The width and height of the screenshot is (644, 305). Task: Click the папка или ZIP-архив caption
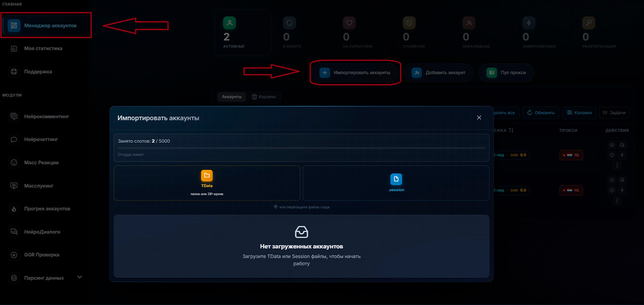click(x=207, y=193)
